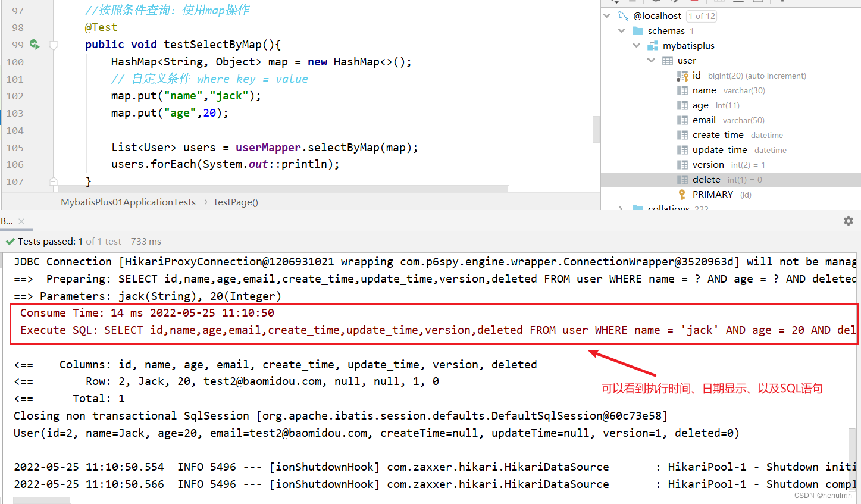
Task: Select the update_time column icon
Action: [682, 150]
